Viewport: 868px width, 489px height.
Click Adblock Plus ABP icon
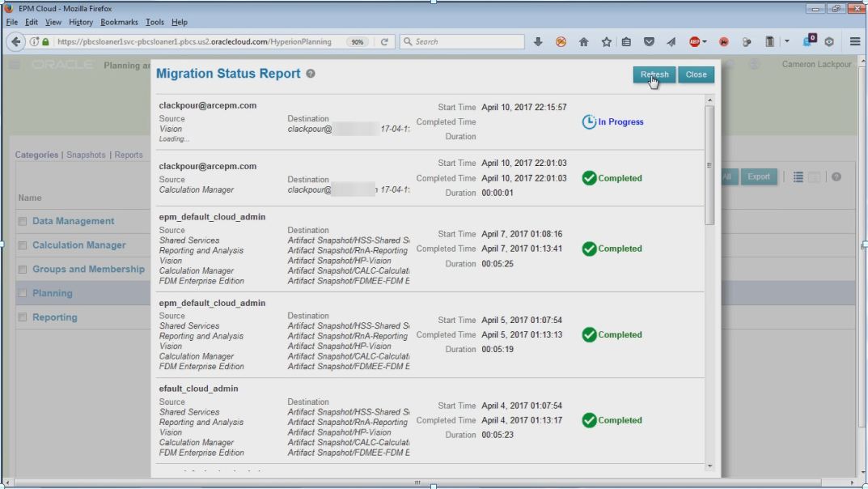(694, 42)
